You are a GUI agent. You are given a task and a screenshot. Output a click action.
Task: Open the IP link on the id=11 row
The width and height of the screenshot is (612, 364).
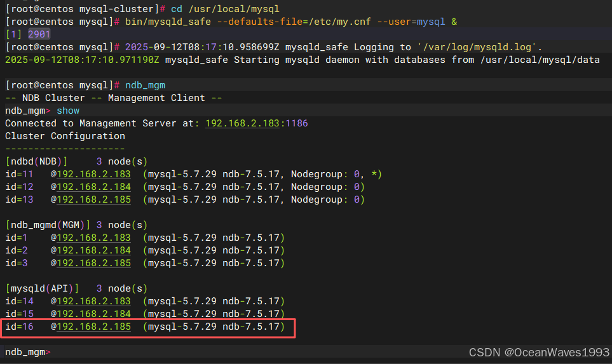(x=93, y=174)
